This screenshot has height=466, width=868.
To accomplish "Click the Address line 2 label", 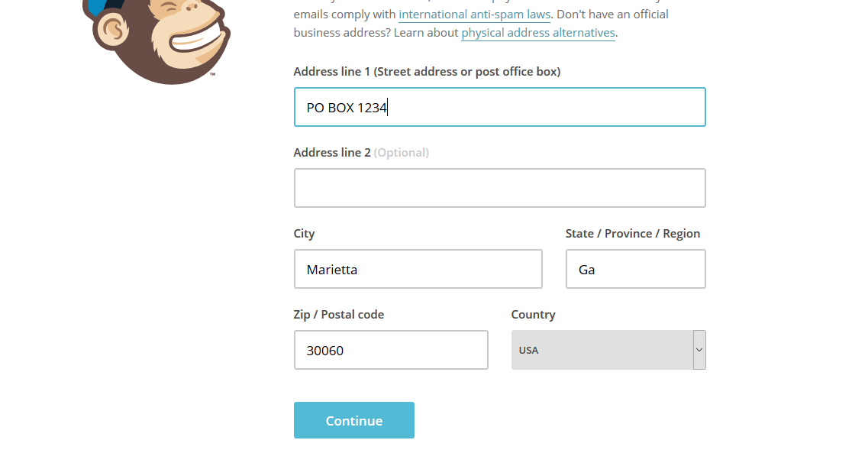I will pyautogui.click(x=332, y=153).
